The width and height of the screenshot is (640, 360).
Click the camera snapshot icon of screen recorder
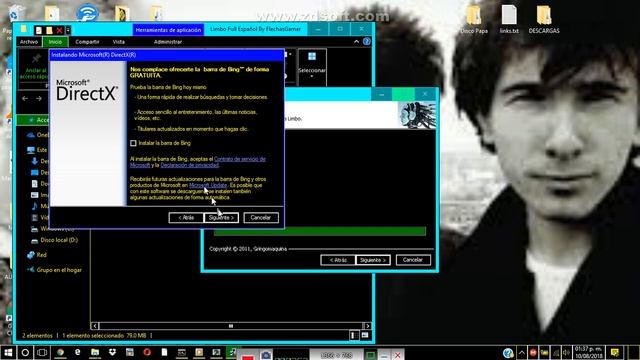266,356
